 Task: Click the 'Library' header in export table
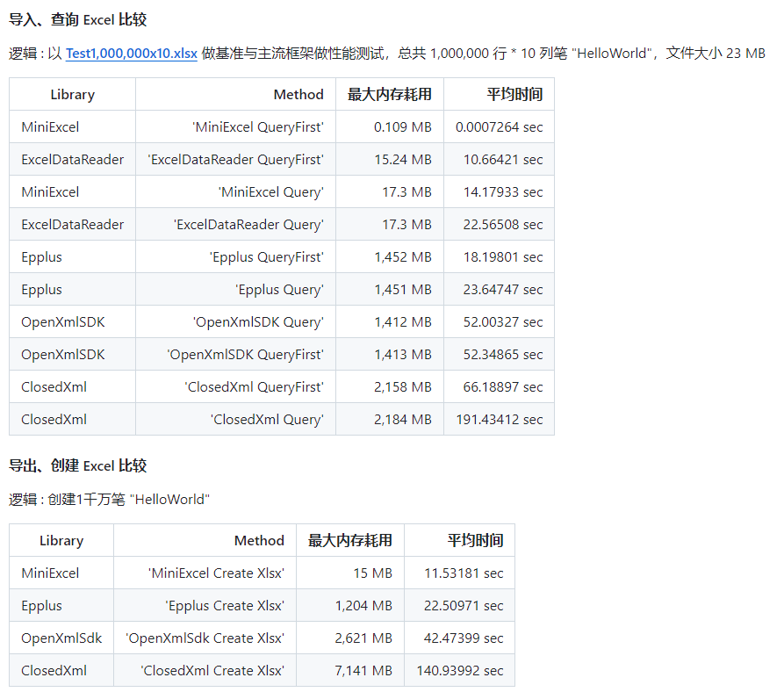pyautogui.click(x=61, y=541)
